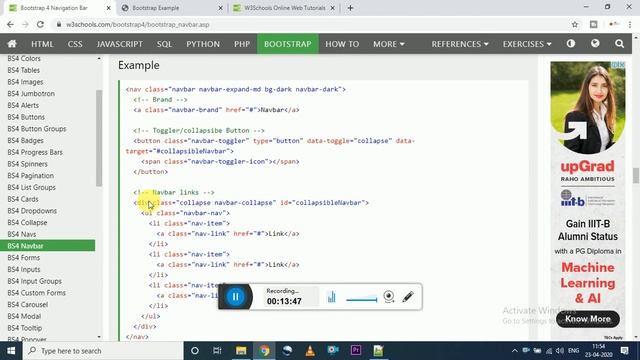The height and width of the screenshot is (360, 640).
Task: Switch to W3Schools Online Web Tutorials tab
Action: [284, 8]
